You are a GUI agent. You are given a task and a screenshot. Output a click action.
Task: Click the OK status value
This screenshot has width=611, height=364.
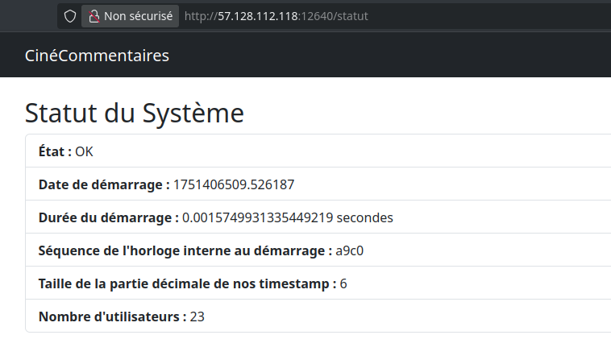point(84,151)
